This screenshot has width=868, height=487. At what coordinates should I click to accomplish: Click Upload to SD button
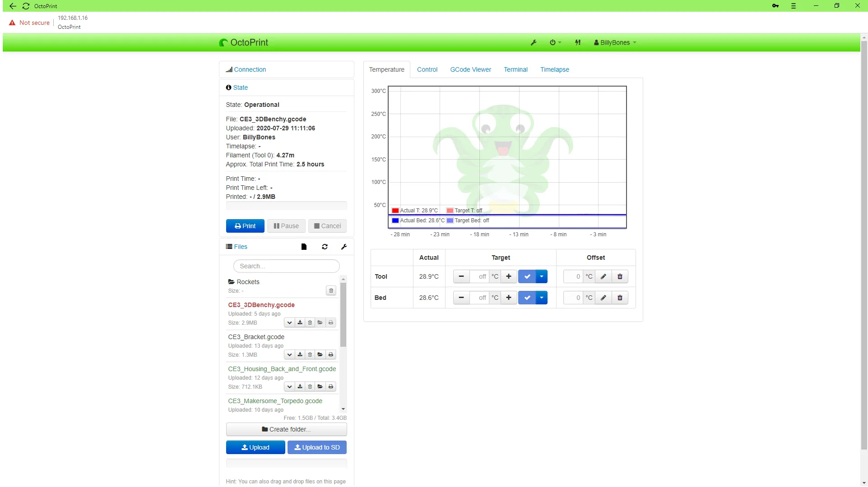click(x=317, y=447)
